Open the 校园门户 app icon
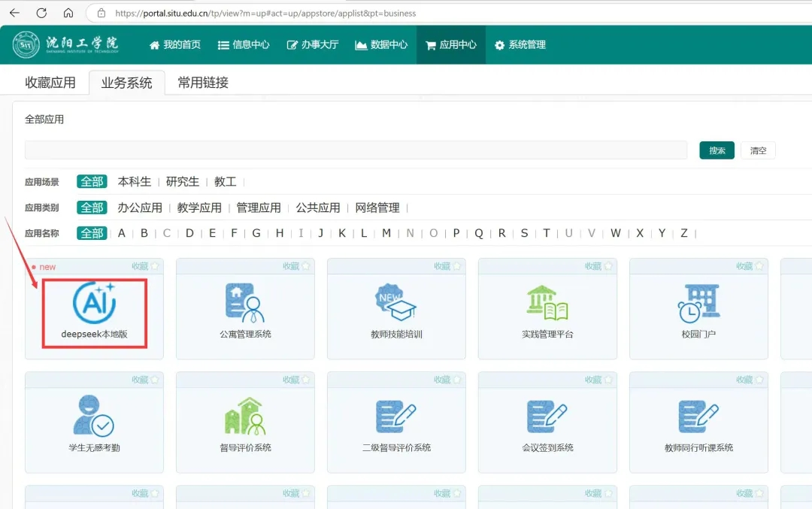This screenshot has width=812, height=509. click(x=698, y=303)
